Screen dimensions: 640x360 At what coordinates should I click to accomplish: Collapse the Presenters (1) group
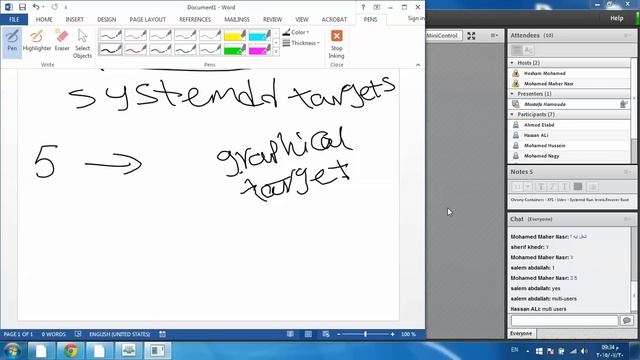pyautogui.click(x=512, y=94)
